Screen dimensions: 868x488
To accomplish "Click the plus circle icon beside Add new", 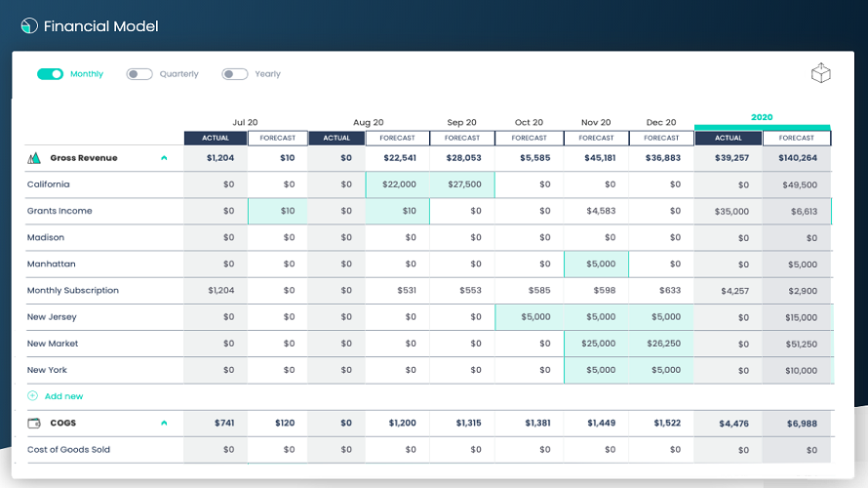I will [x=32, y=395].
